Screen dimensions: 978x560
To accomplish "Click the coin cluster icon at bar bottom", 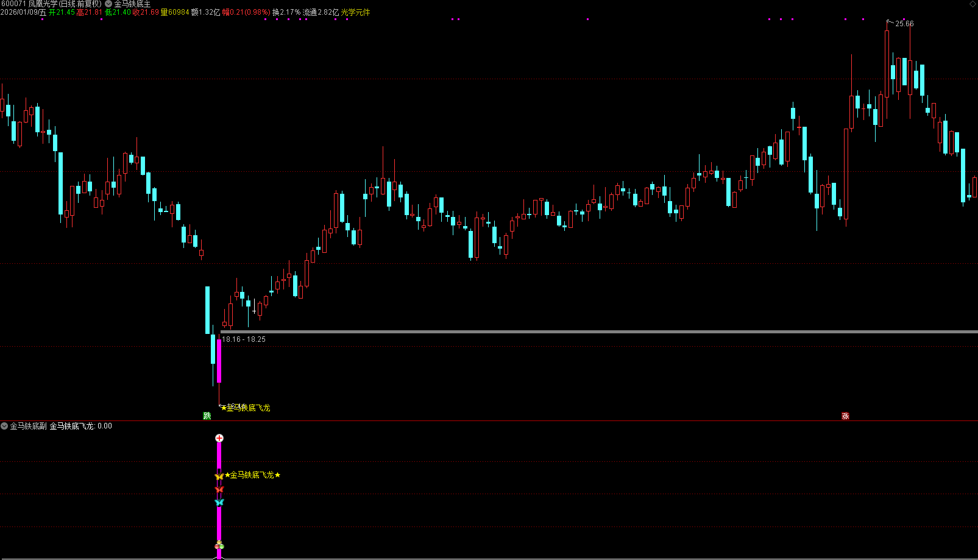I will [x=219, y=545].
